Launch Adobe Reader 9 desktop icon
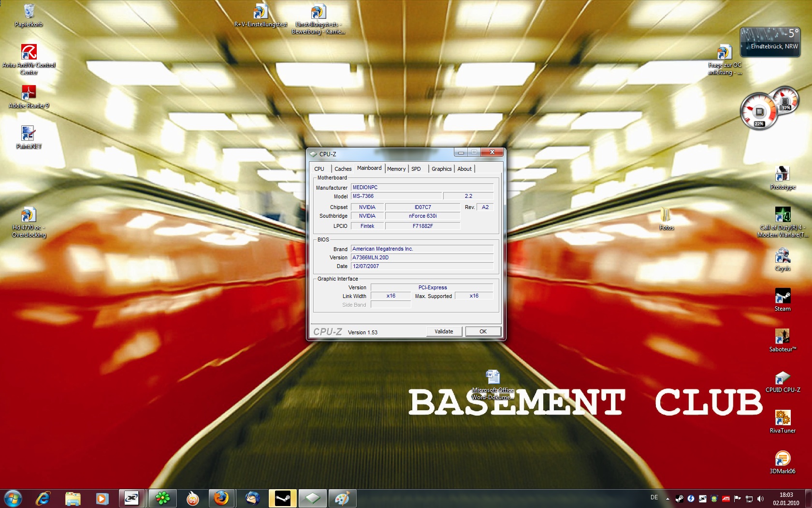 tap(29, 97)
